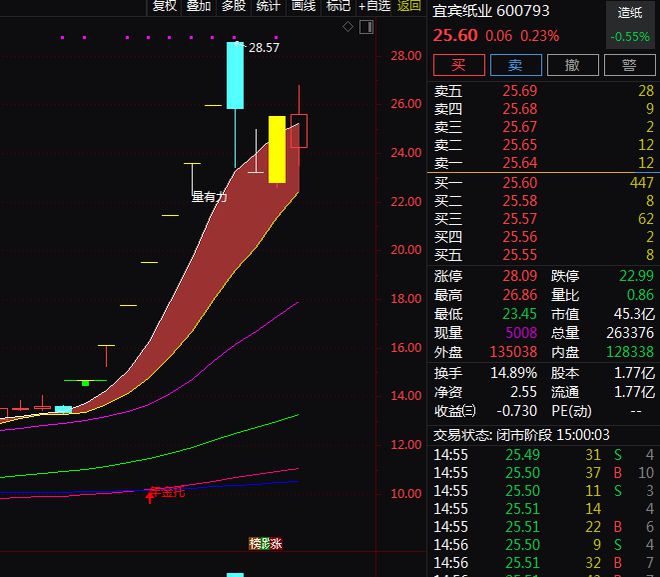Select the 卖四 price 25.68
Image resolution: width=660 pixels, height=577 pixels.
520,109
